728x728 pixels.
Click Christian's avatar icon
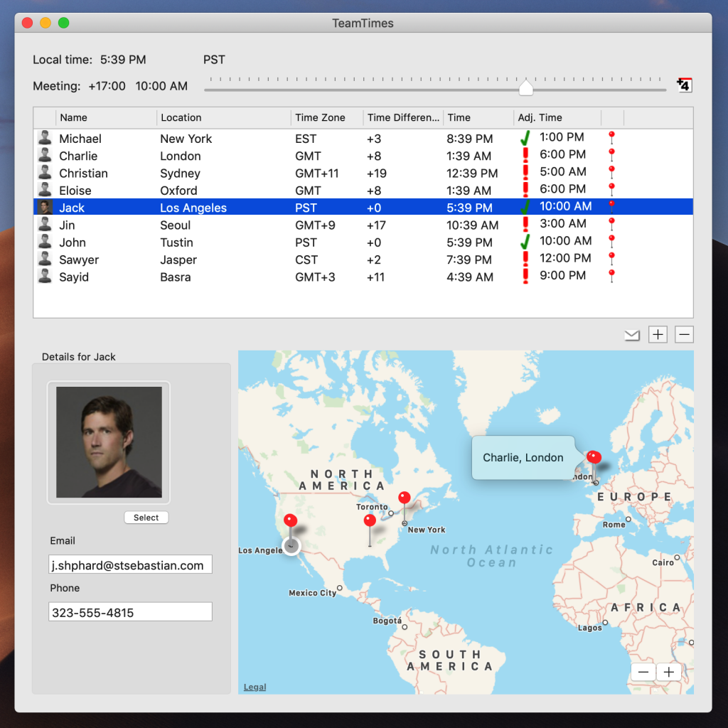click(x=45, y=172)
